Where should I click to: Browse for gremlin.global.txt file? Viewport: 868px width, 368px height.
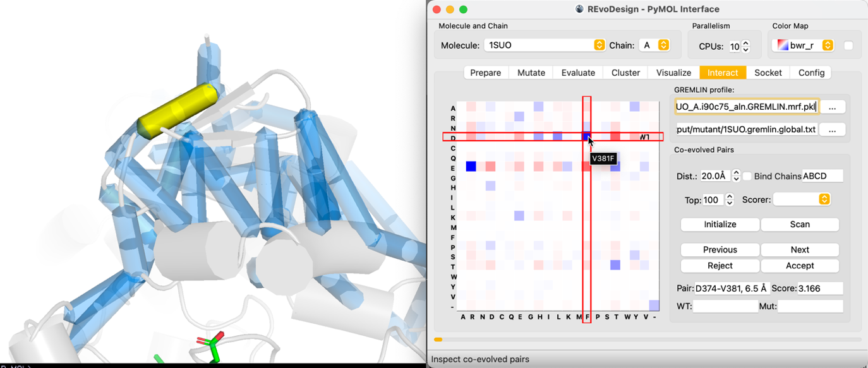point(832,129)
